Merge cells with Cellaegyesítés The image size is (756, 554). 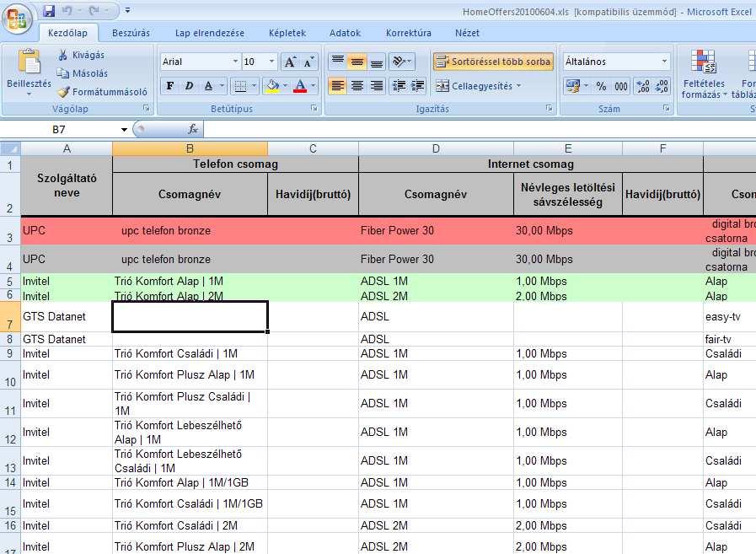click(474, 86)
